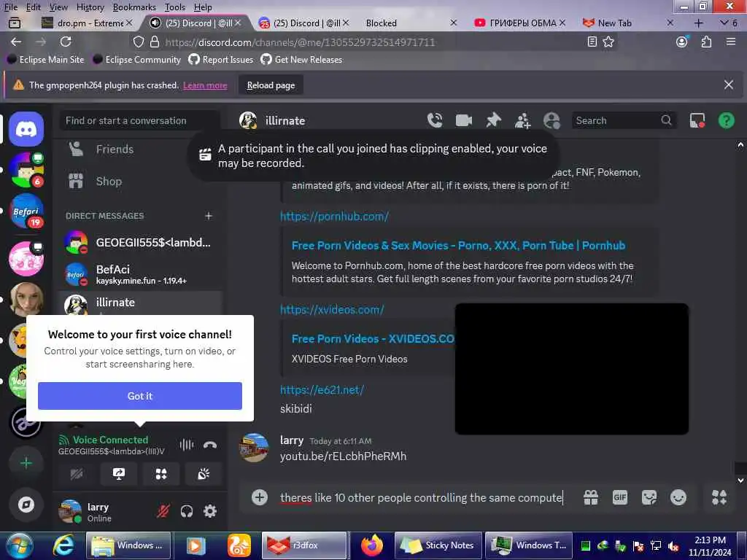
Task: Send a gift icon in message bar
Action: (x=591, y=497)
